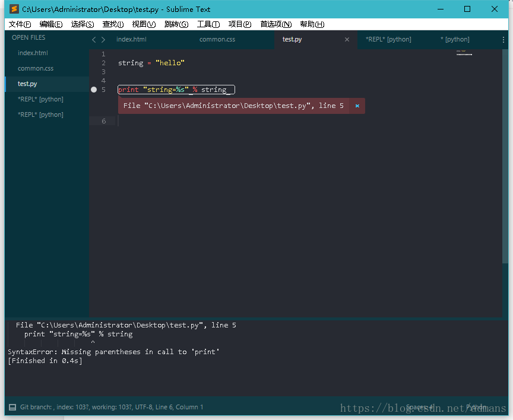This screenshot has height=420, width=513.
Task: Click line number 6 in the gutter
Action: [103, 121]
